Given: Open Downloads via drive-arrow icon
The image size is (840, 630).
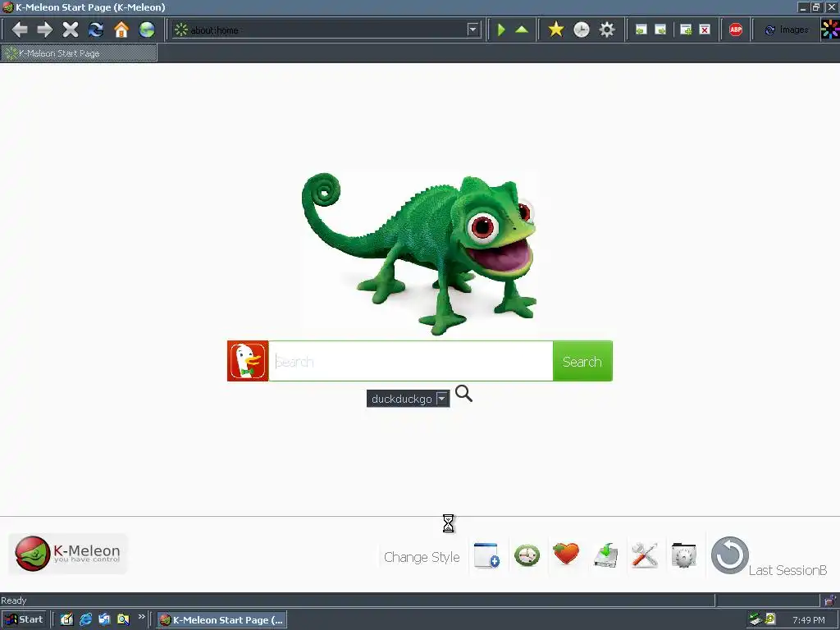Looking at the screenshot, I should [x=606, y=555].
